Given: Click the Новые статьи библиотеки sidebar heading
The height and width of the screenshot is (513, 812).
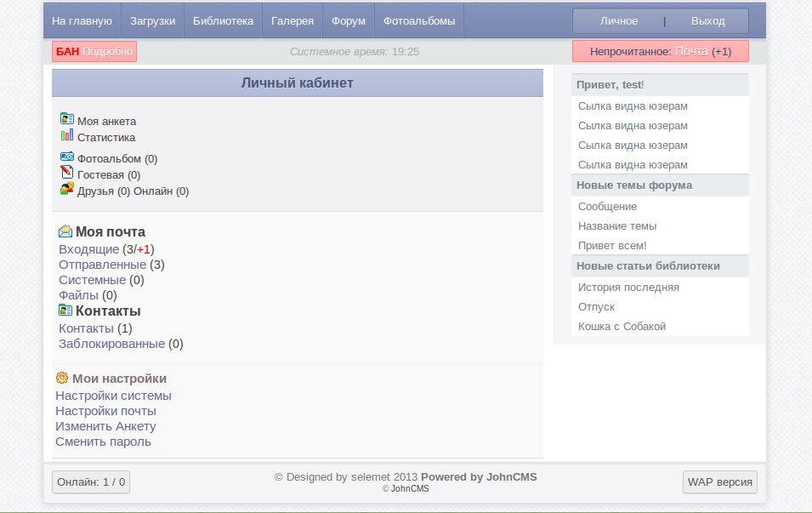Looking at the screenshot, I should 661,266.
